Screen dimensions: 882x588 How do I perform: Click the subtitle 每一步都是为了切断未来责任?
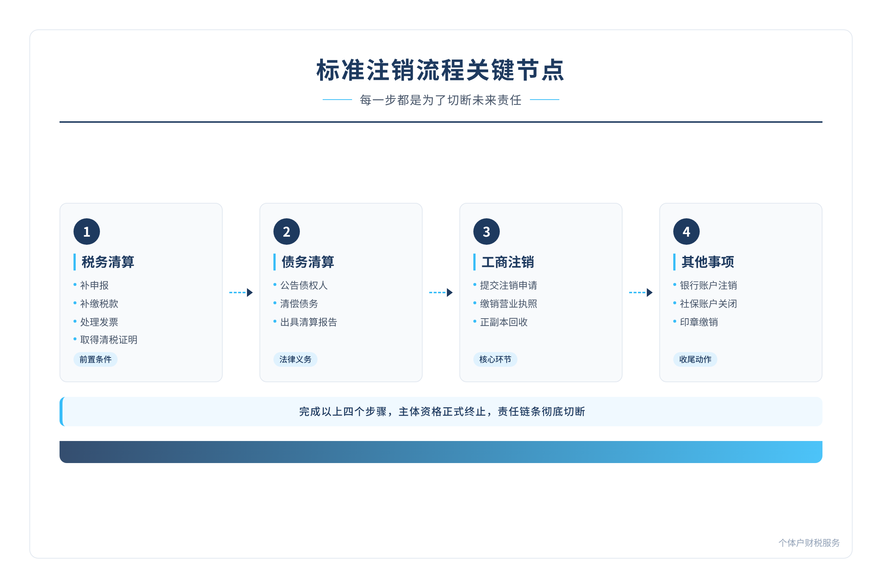pos(441,100)
